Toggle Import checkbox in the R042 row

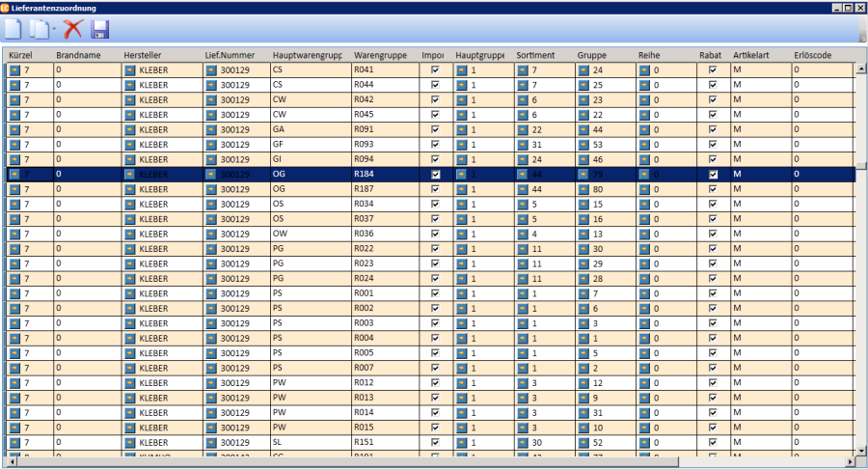coord(435,99)
